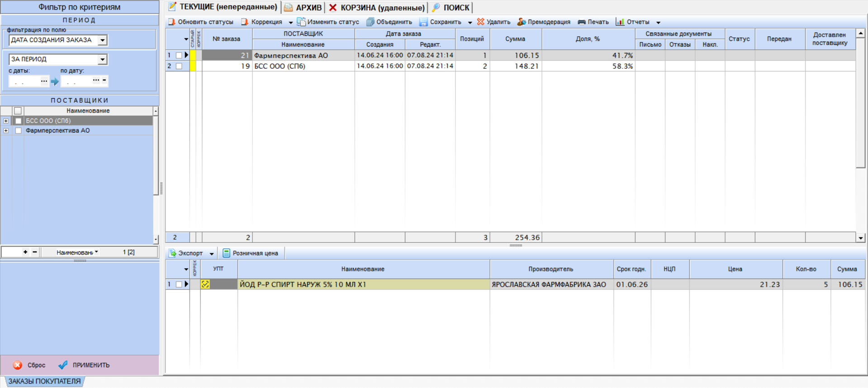Open the ДАТА СОЗДАНИЯ ЗАКАЗА dropdown
The height and width of the screenshot is (388, 868).
(103, 40)
